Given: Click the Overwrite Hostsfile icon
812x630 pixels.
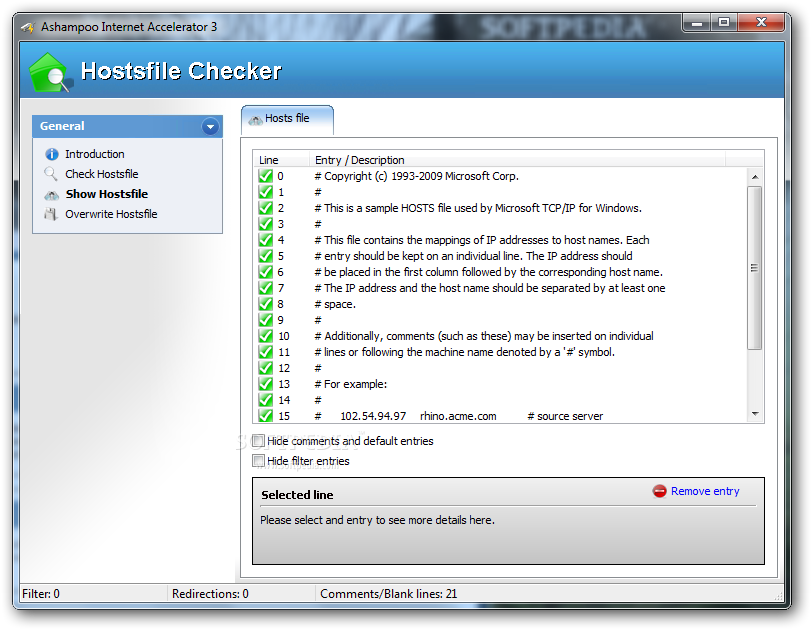Looking at the screenshot, I should [x=51, y=214].
